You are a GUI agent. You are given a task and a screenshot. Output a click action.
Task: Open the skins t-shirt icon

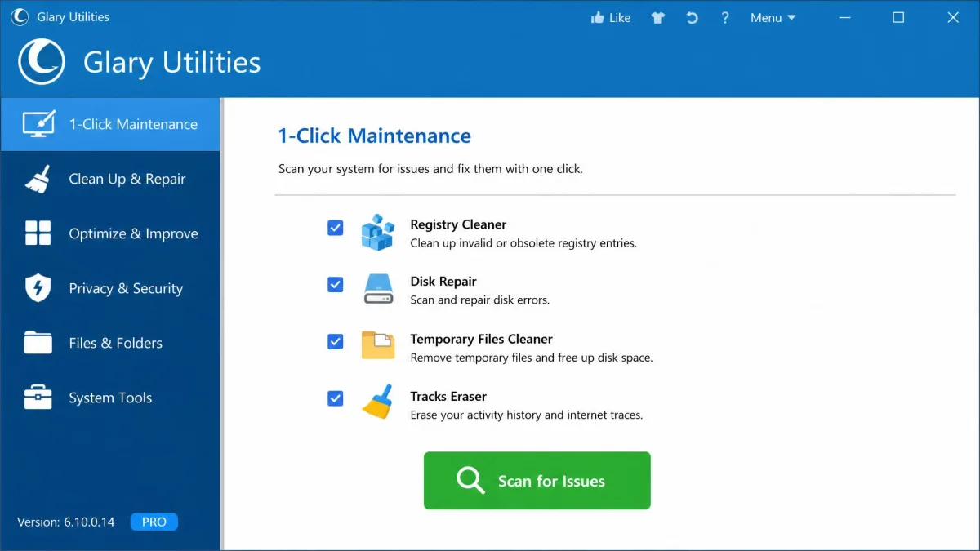658,17
